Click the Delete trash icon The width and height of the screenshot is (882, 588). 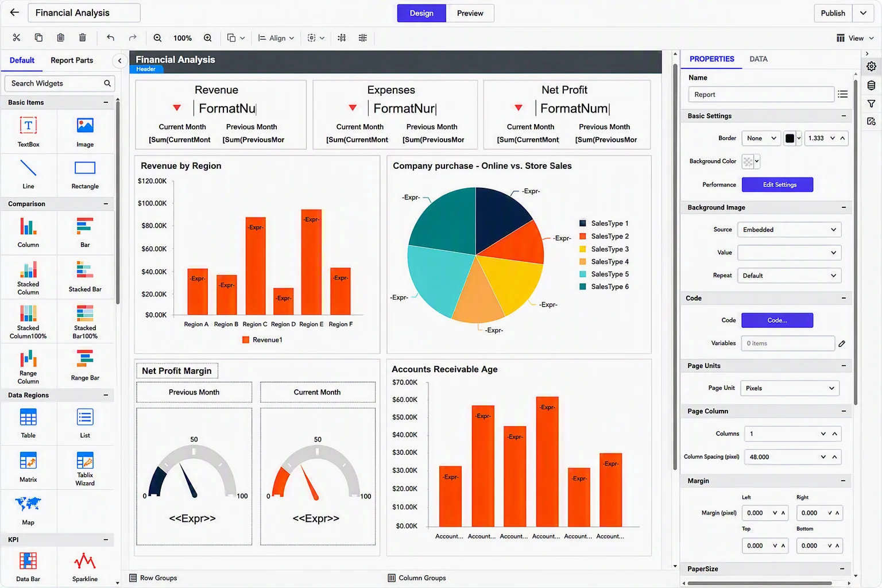[82, 38]
